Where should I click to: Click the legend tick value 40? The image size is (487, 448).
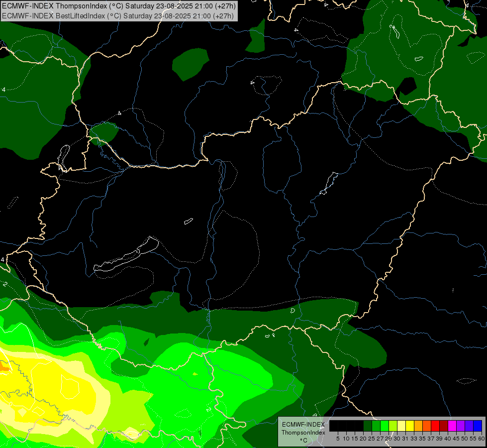click(448, 439)
